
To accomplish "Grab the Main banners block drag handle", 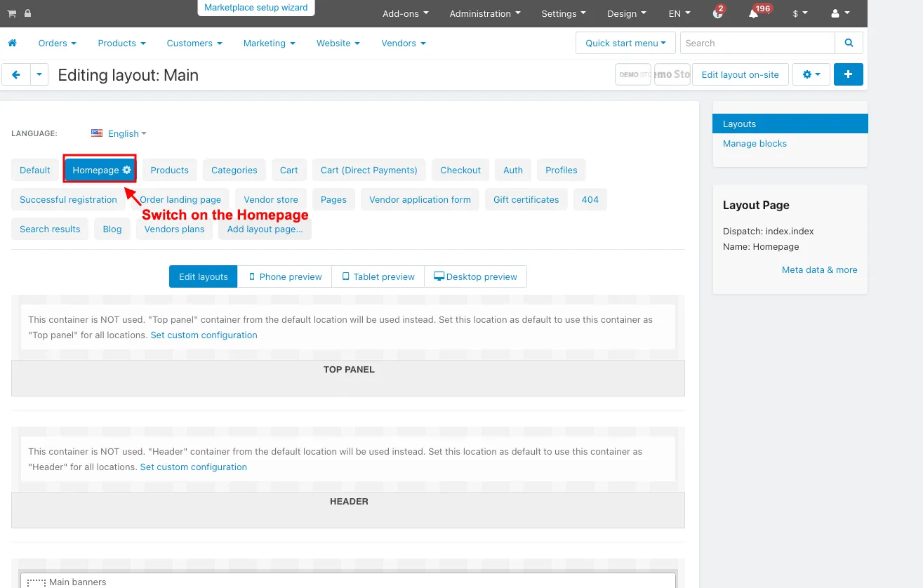I will [x=36, y=582].
